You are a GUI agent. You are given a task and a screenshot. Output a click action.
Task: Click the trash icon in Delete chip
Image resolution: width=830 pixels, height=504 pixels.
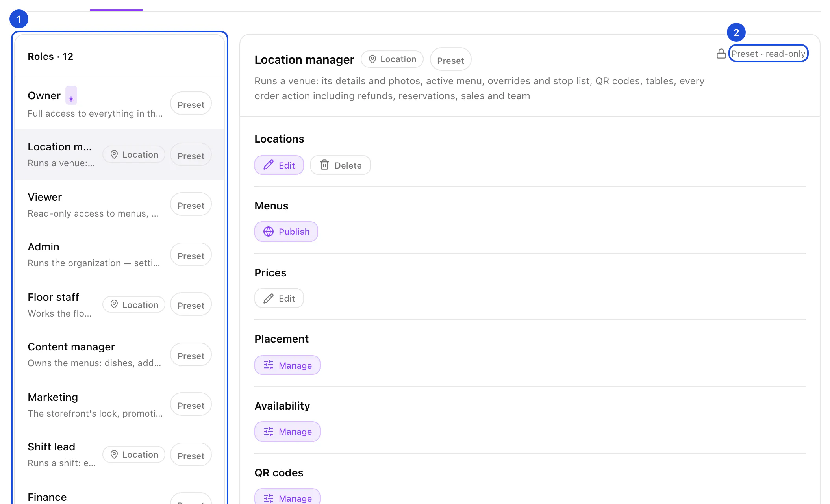[x=324, y=165]
